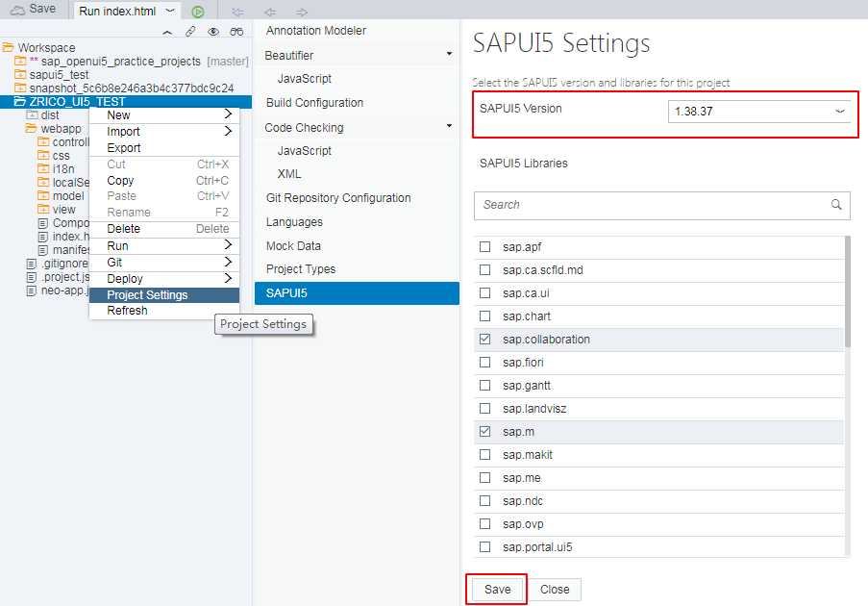Select Copy in the context menu
868x606 pixels.
[164, 181]
